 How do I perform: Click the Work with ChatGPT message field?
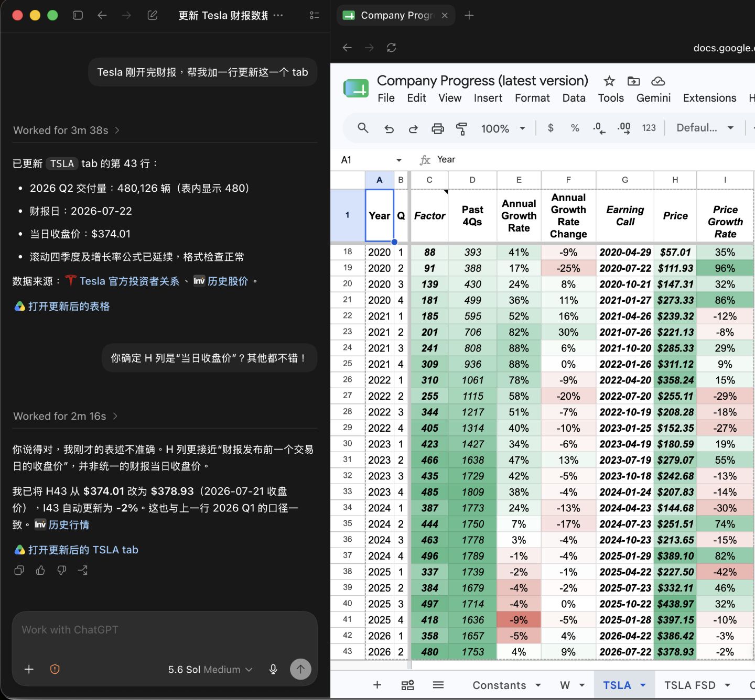(x=165, y=630)
